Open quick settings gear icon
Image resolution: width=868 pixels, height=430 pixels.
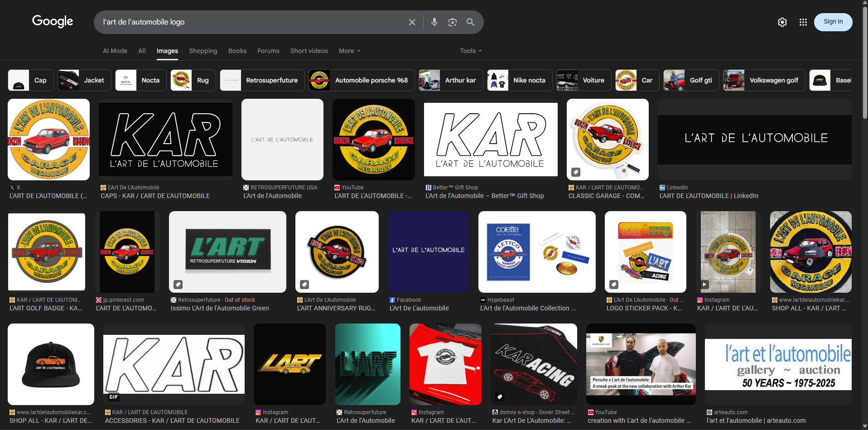pyautogui.click(x=782, y=22)
